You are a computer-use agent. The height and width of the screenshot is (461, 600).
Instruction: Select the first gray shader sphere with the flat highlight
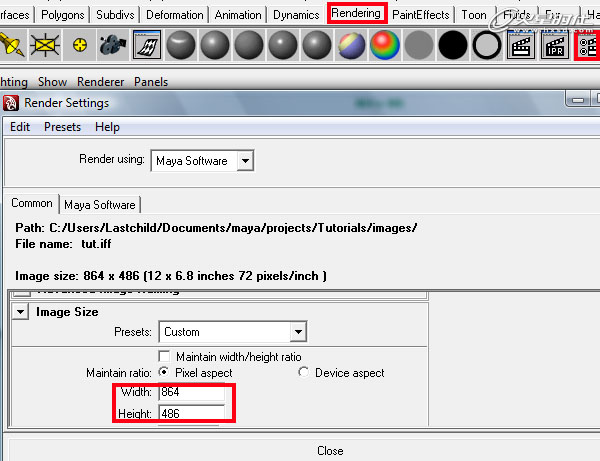coord(181,45)
